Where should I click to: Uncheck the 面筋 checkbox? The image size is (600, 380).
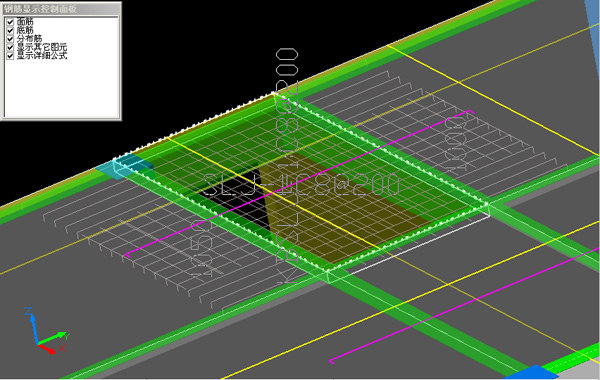(x=10, y=22)
